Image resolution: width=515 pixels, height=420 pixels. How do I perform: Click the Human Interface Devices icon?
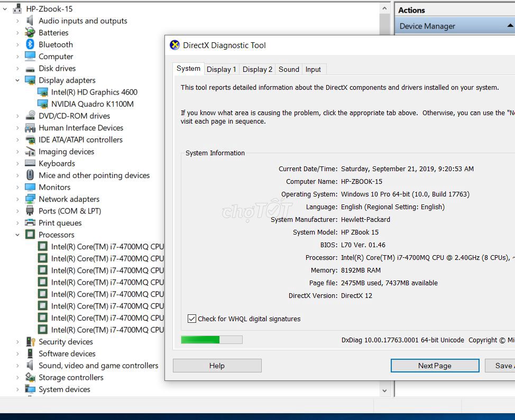pyautogui.click(x=30, y=128)
